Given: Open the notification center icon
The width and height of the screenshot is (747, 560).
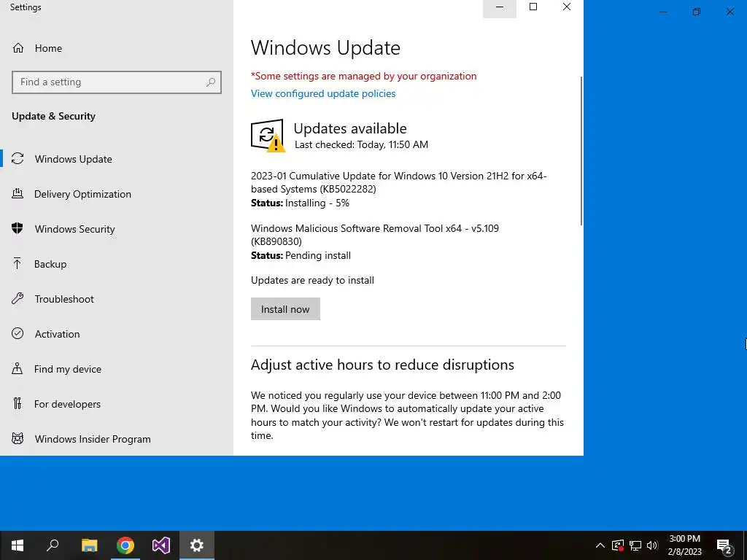Looking at the screenshot, I should (724, 545).
